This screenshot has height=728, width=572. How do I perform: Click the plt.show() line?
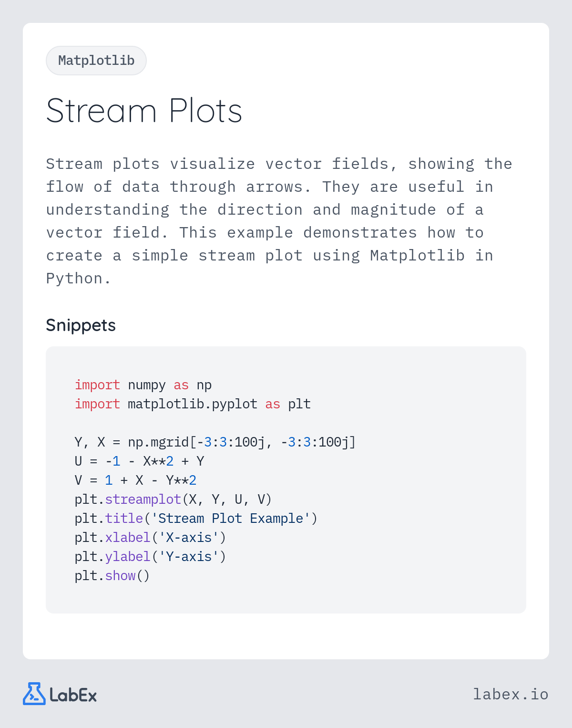tap(112, 576)
